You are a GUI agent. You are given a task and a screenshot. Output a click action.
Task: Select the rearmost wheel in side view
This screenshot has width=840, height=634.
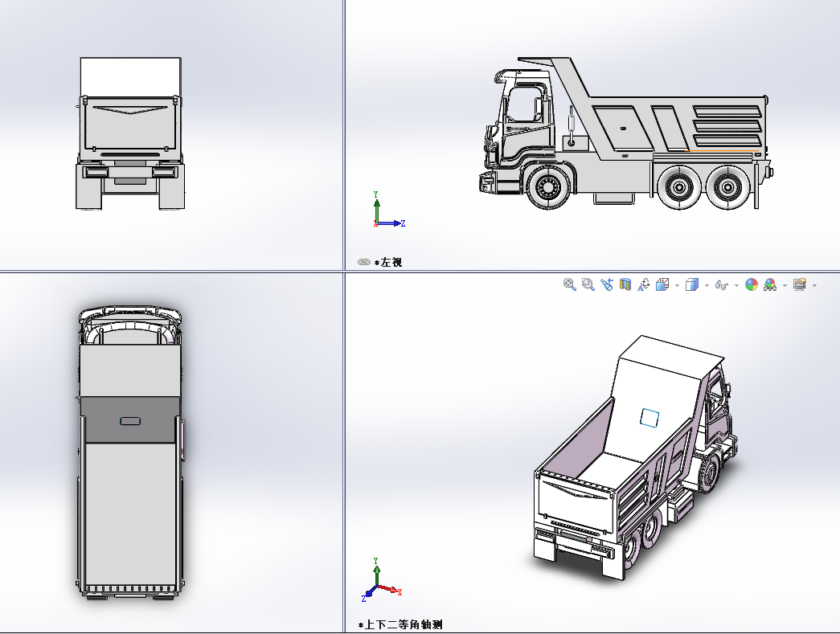click(727, 187)
